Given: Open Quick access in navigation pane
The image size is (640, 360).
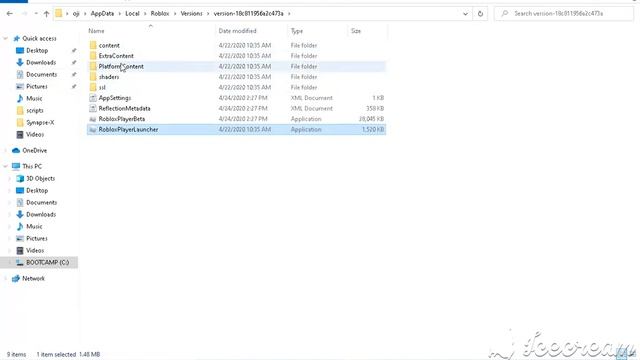Looking at the screenshot, I should pyautogui.click(x=39, y=38).
